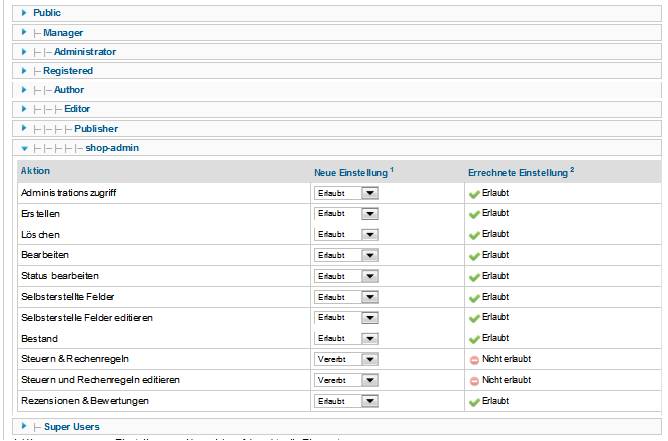Open the Steuern & Rechenregeln setting dropdown
The image size is (668, 441).
click(346, 359)
